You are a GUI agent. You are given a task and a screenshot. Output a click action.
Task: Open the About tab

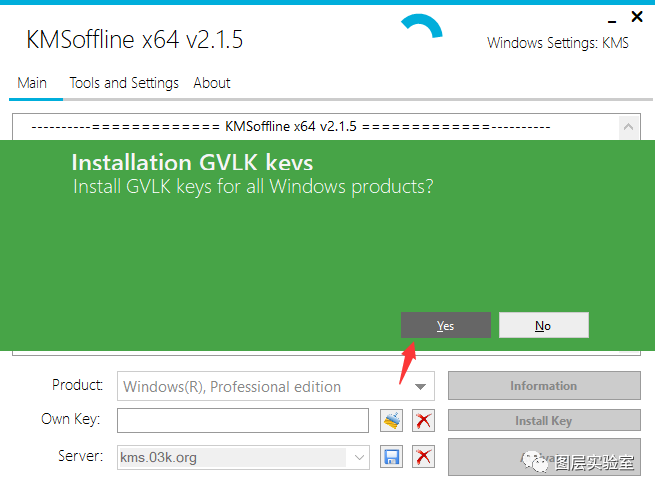(212, 83)
